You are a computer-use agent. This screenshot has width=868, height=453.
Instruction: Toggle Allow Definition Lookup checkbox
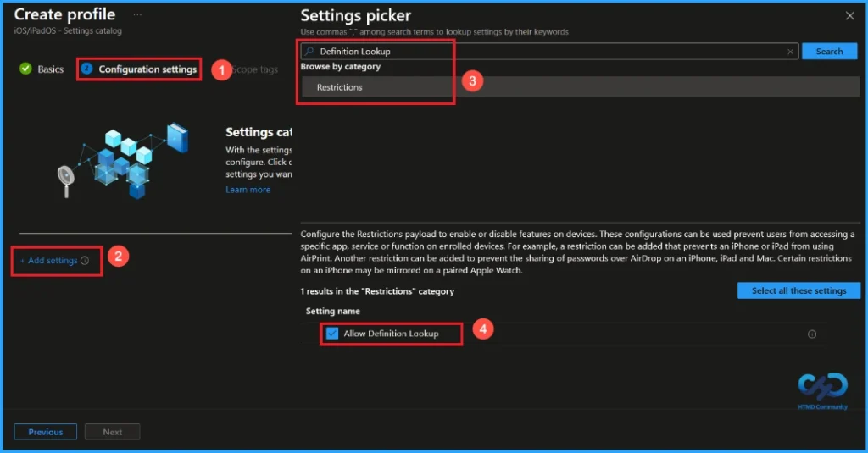[332, 334]
